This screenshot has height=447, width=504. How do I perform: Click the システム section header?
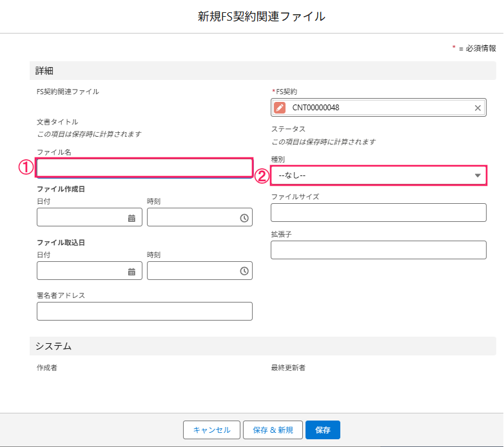(x=262, y=346)
